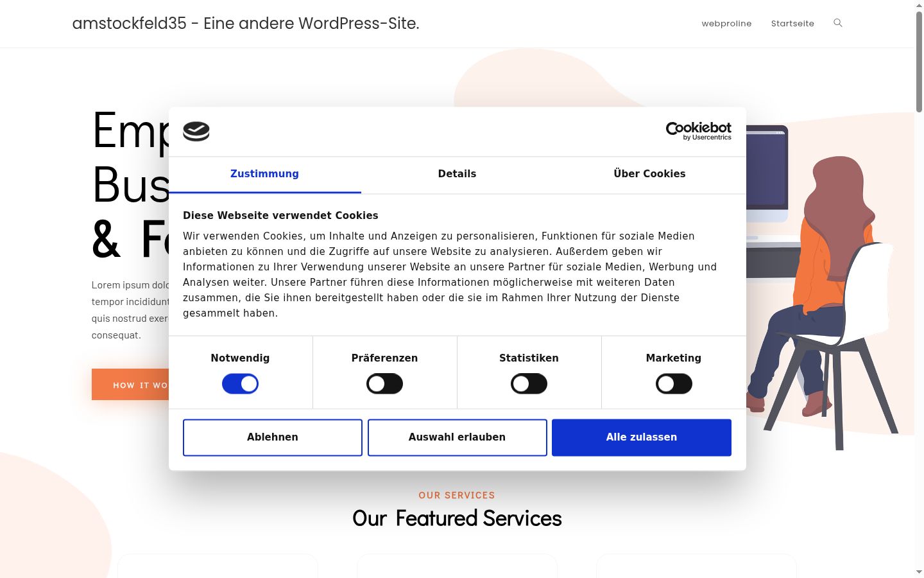The image size is (924, 578).
Task: Open the Über Cookies tab
Action: click(x=649, y=174)
